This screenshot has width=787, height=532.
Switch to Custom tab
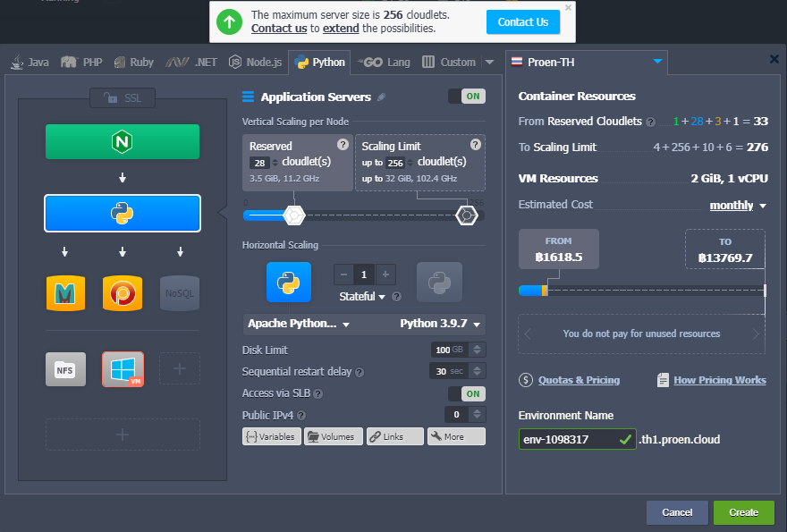coord(449,63)
